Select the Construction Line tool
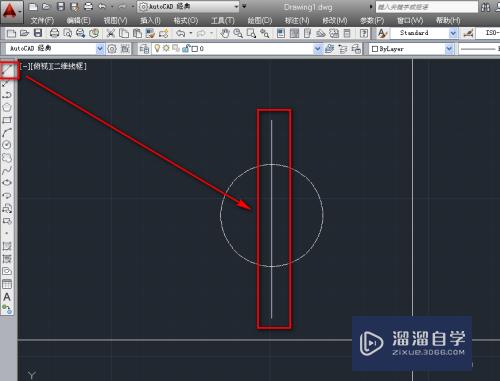 click(7, 83)
